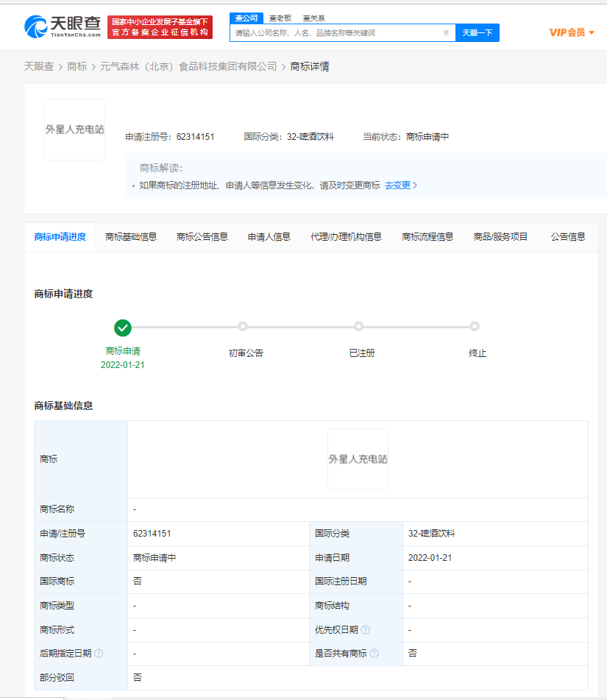Switch search mode to 查关系

pos(313,18)
